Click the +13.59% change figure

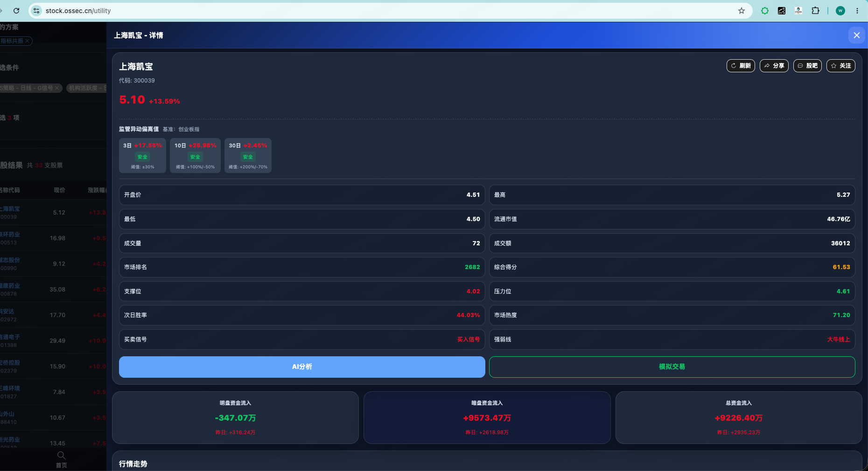coord(164,101)
